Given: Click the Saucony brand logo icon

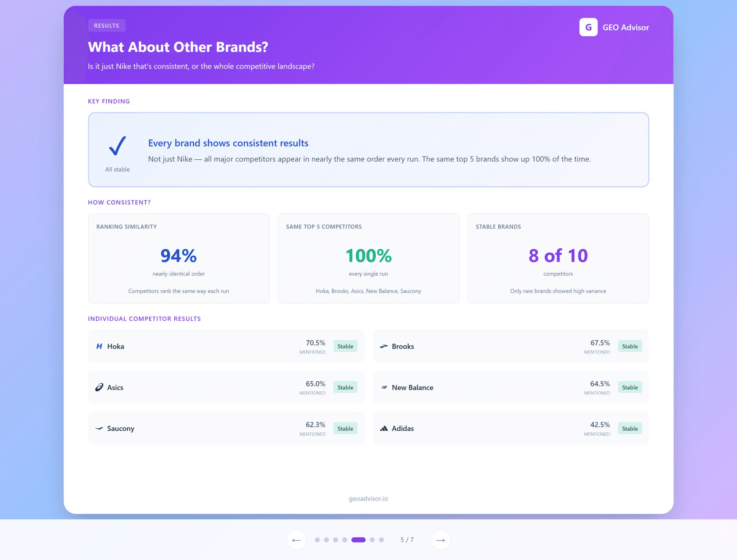Looking at the screenshot, I should click(99, 428).
